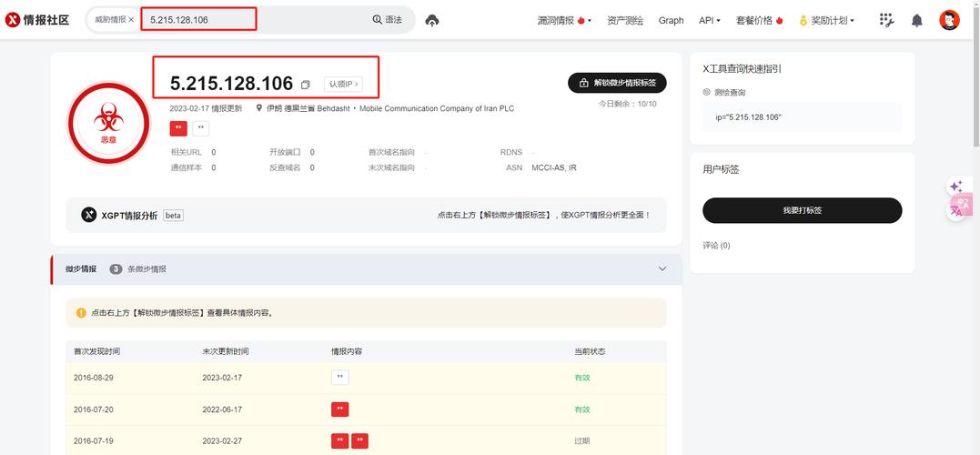Screen dimensions: 980x455
Task: Click the hidden white tag in 2016-08-29 row
Action: (x=340, y=378)
